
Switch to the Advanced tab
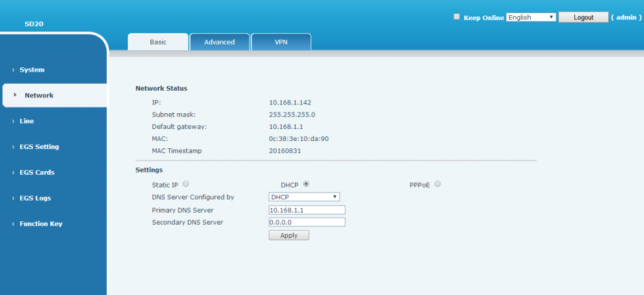coord(219,42)
